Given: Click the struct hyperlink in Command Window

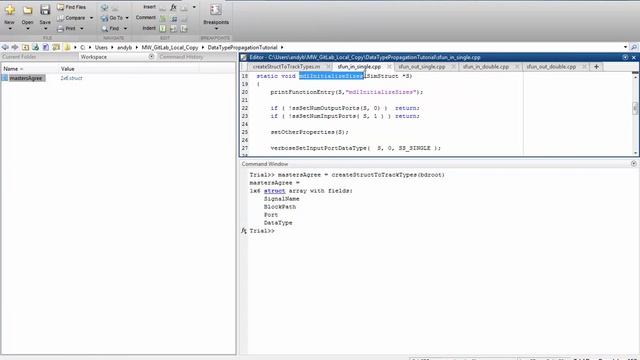Looking at the screenshot, I should point(274,191).
